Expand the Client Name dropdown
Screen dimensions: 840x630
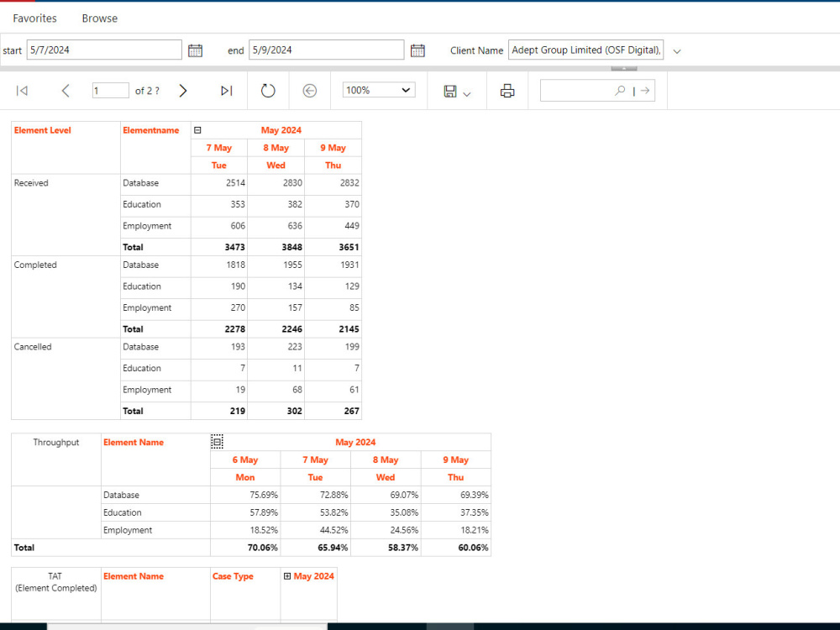[x=676, y=51]
